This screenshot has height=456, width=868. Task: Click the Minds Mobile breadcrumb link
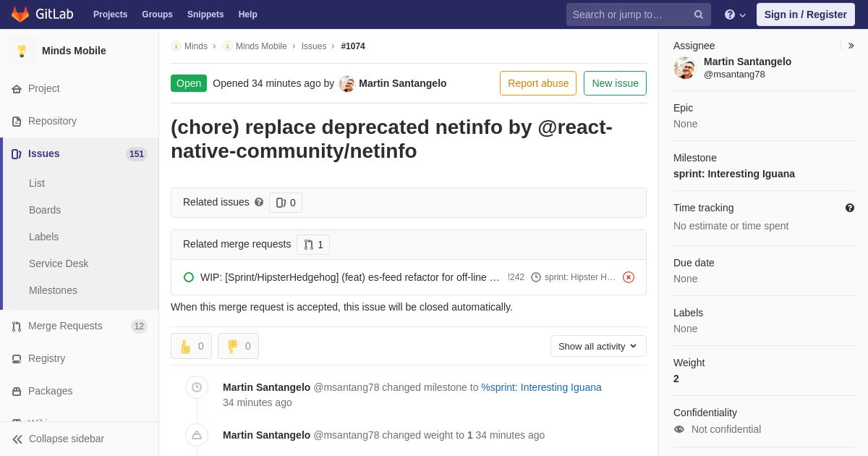[x=261, y=46]
